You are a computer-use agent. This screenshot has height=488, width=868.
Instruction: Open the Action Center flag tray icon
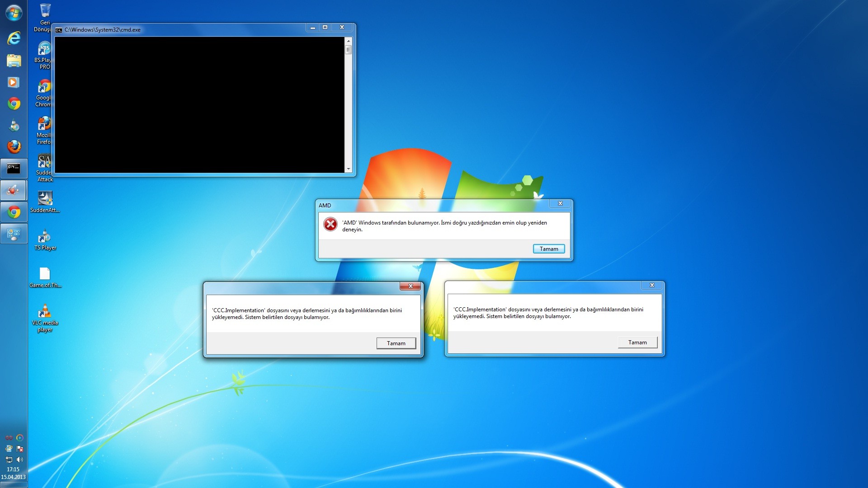[19, 449]
